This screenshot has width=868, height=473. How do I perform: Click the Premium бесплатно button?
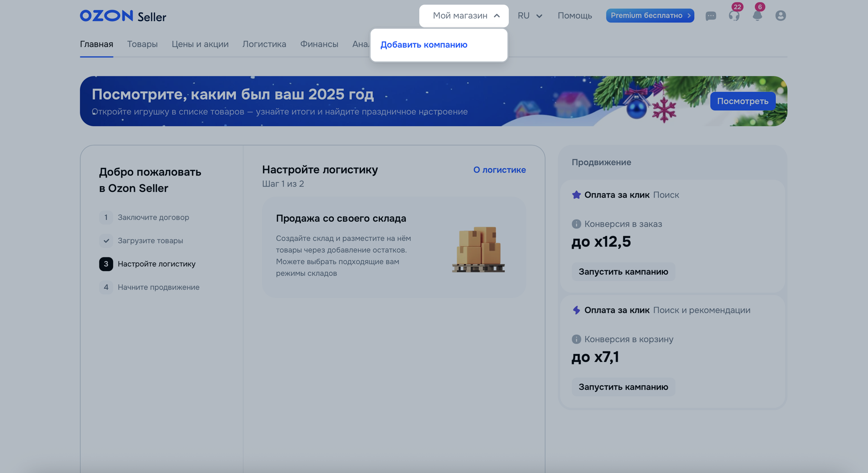(x=650, y=15)
